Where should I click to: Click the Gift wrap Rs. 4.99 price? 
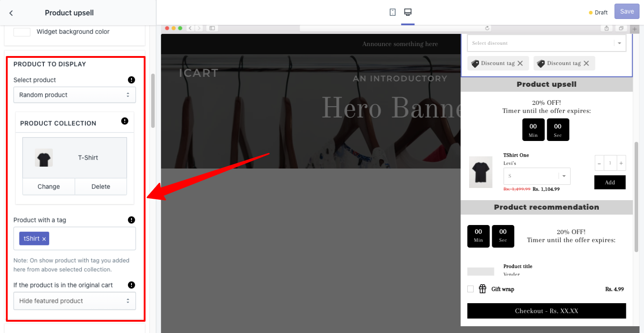tap(614, 289)
